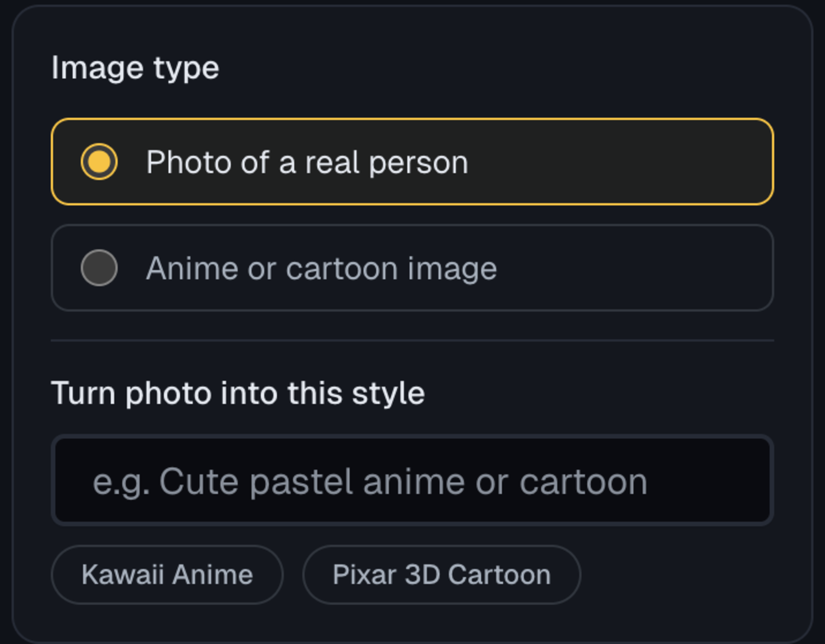The width and height of the screenshot is (825, 644).
Task: Click the word "Pixar" in the preset chip
Action: point(364,575)
